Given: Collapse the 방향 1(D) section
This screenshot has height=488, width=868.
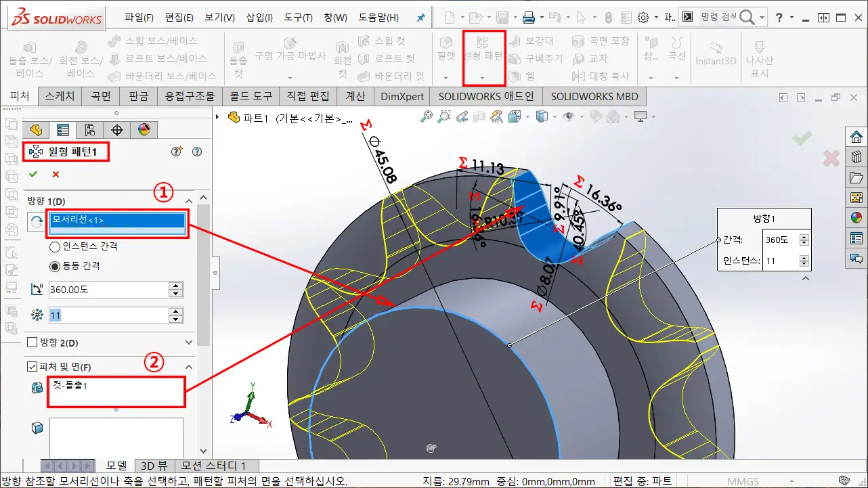Looking at the screenshot, I should point(189,201).
